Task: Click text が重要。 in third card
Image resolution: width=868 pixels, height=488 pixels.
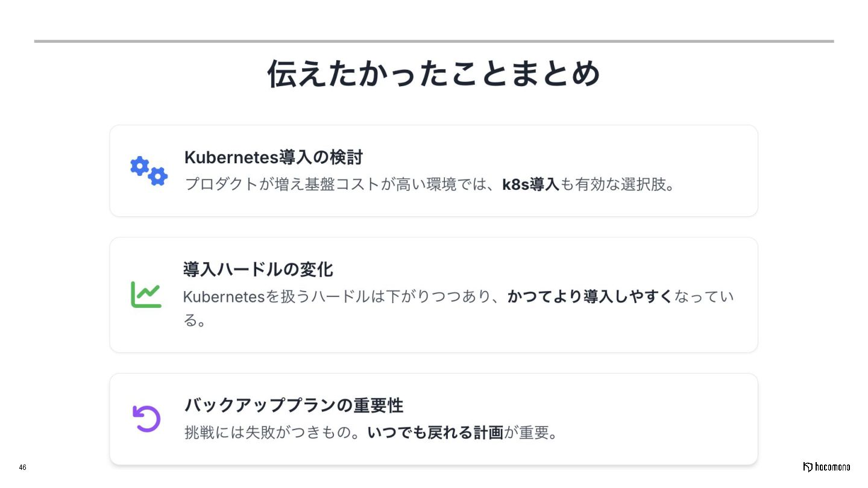Action: [x=531, y=433]
